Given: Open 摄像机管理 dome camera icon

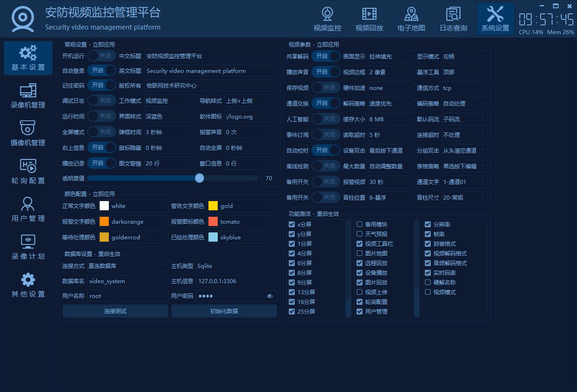Looking at the screenshot, I should tap(28, 128).
